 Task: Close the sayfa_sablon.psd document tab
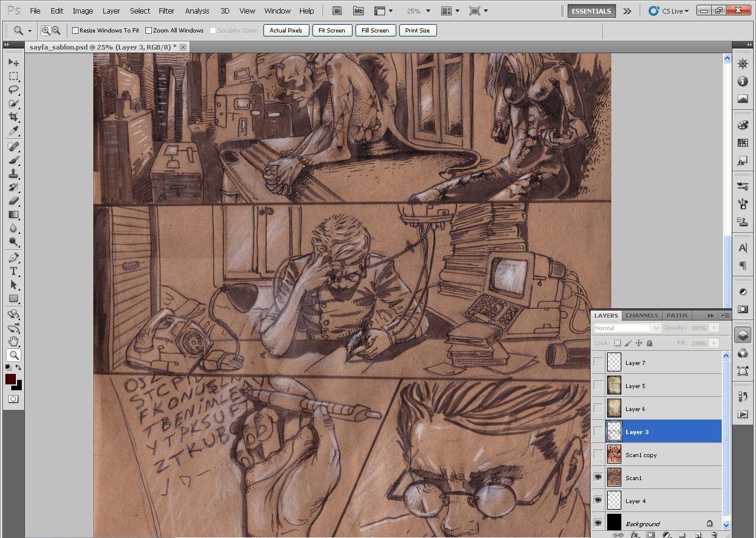tap(183, 47)
